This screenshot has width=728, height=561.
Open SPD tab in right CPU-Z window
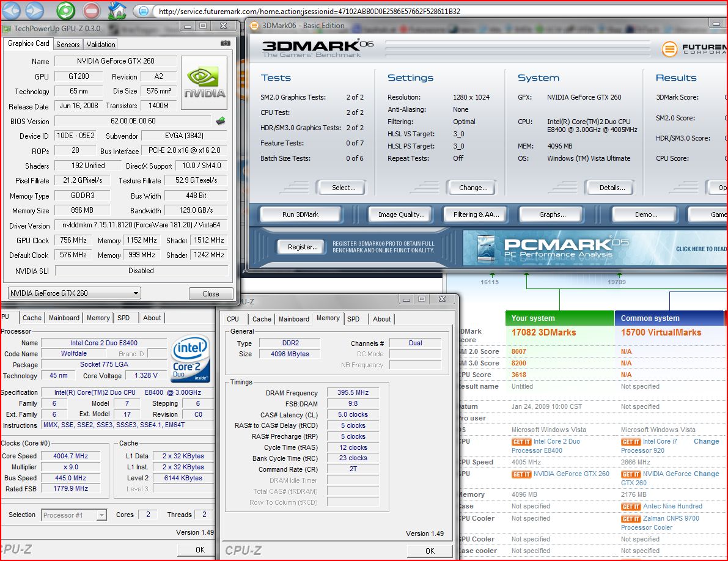[x=353, y=319]
